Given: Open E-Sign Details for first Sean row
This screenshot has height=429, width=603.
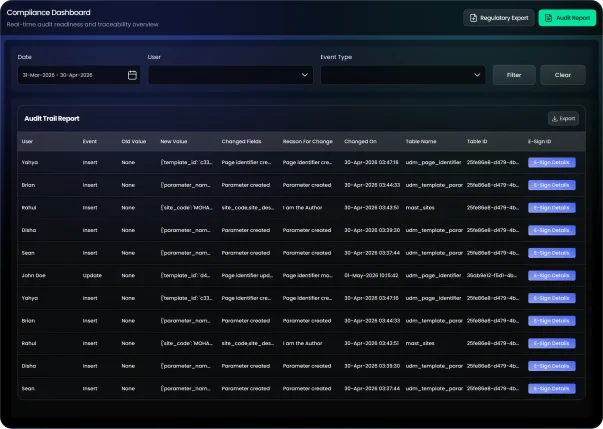Looking at the screenshot, I should (552, 253).
